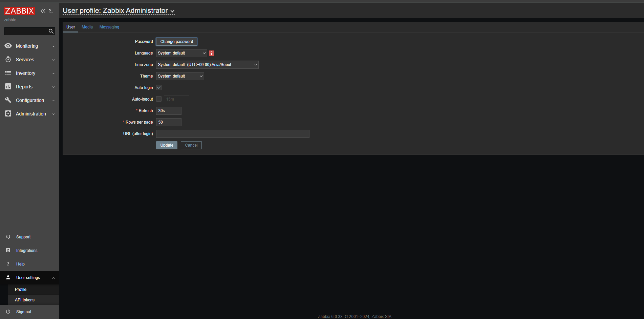This screenshot has height=319, width=644.
Task: Click the User settings person icon
Action: coord(8,277)
